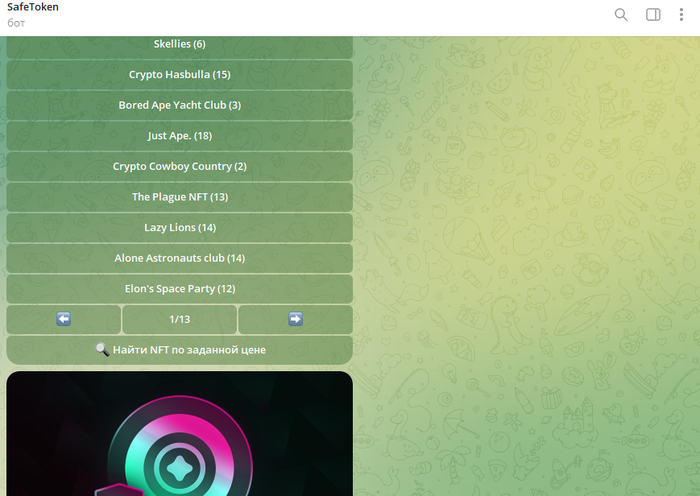Open Elon's Space Party (12)
Image resolution: width=700 pixels, height=496 pixels.
point(179,288)
